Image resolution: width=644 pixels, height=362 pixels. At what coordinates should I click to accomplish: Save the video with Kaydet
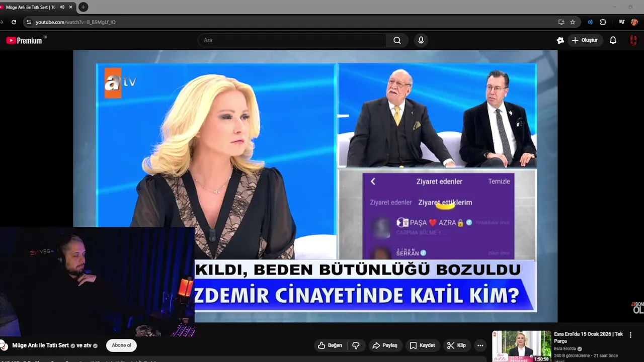[422, 345]
